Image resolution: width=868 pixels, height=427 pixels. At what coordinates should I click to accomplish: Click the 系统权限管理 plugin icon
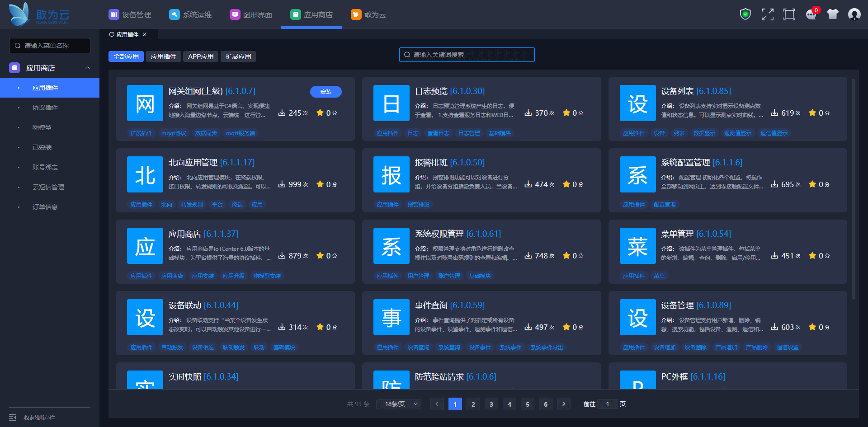pos(392,246)
